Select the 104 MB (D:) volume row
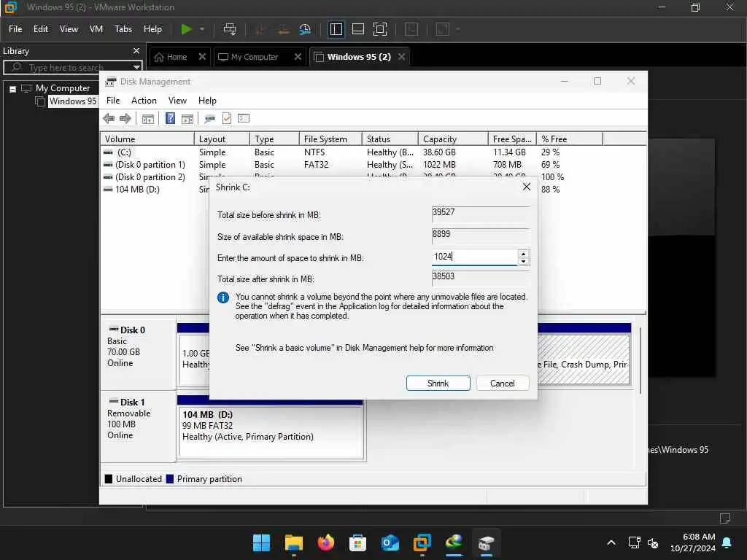Viewport: 747px width, 560px height. point(155,189)
